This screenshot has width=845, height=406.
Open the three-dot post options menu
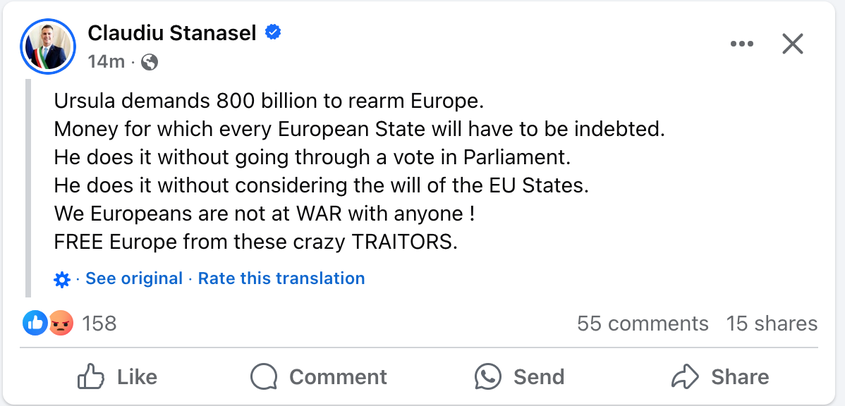741,44
